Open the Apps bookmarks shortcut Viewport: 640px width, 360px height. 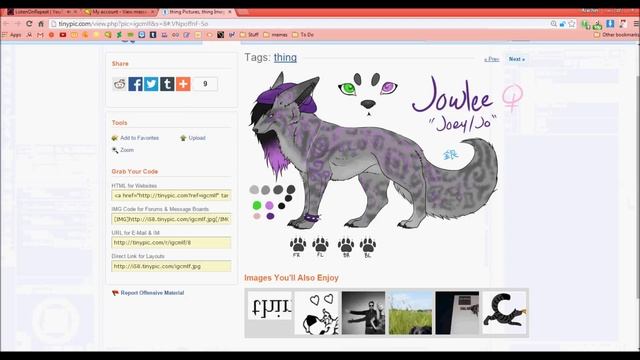click(x=11, y=35)
